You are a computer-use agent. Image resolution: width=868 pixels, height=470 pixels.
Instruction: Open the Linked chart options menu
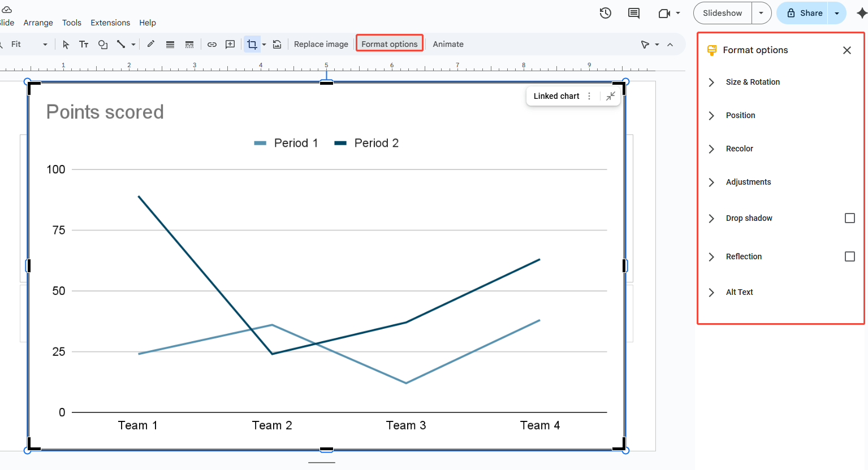point(589,96)
